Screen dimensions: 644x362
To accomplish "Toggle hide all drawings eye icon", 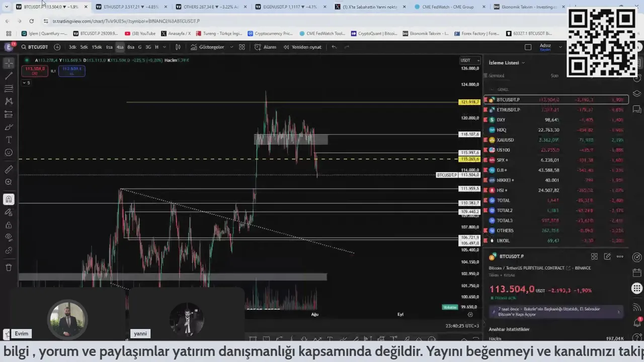I will [9, 237].
